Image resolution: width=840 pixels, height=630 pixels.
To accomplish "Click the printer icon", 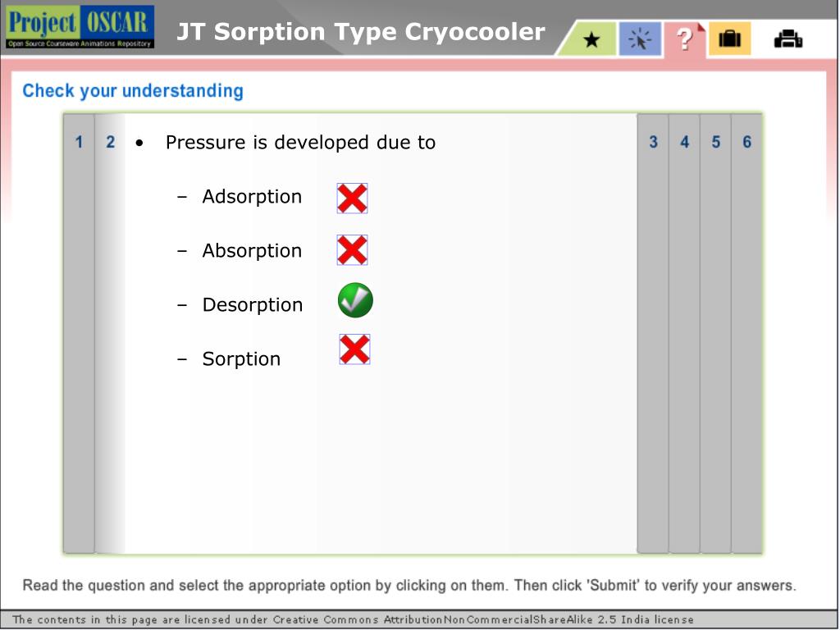I will pos(788,39).
